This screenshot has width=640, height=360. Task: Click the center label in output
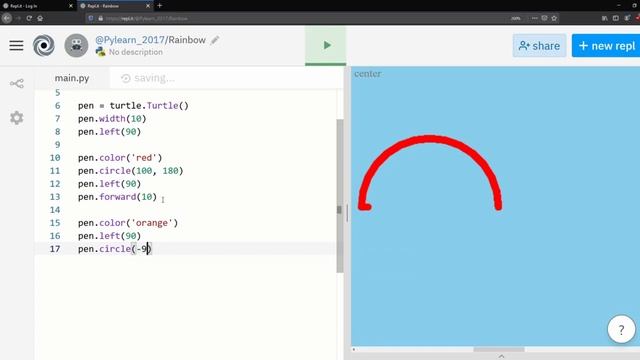pos(367,74)
